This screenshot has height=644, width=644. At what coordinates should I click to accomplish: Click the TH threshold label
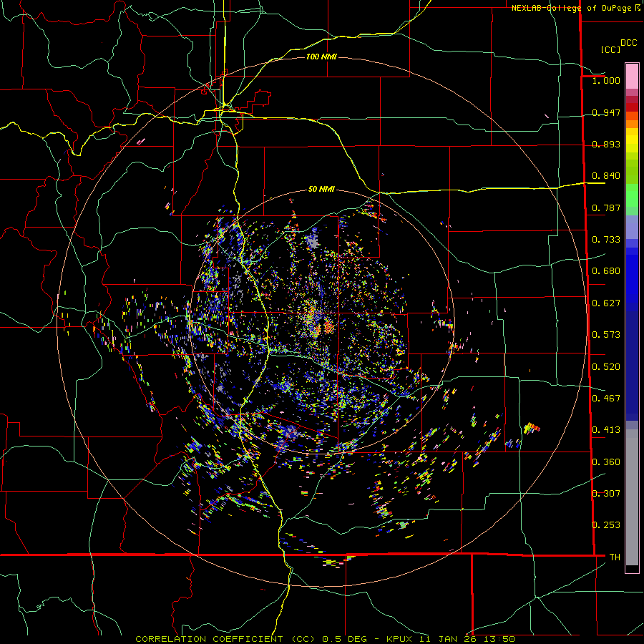[x=615, y=557]
